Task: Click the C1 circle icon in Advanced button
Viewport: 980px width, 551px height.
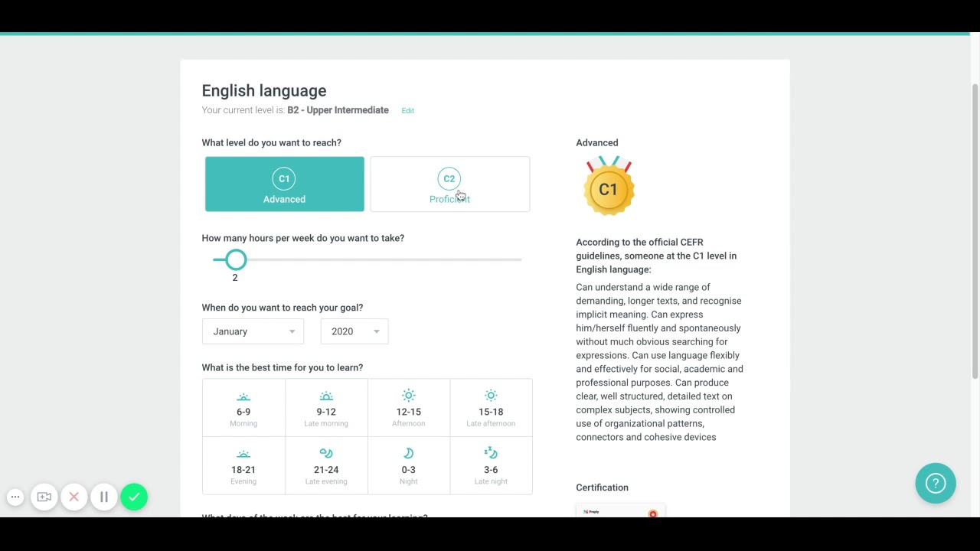Action: click(x=284, y=178)
